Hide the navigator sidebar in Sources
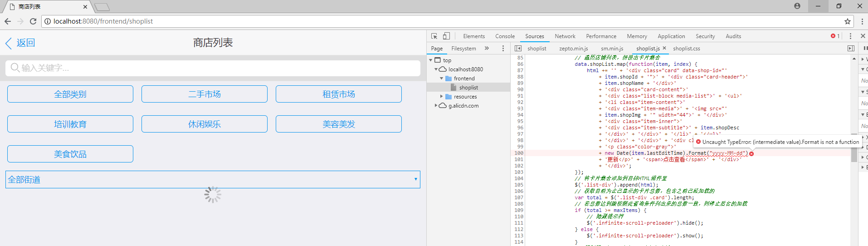Screen dimensions: 868x246 tap(518, 48)
